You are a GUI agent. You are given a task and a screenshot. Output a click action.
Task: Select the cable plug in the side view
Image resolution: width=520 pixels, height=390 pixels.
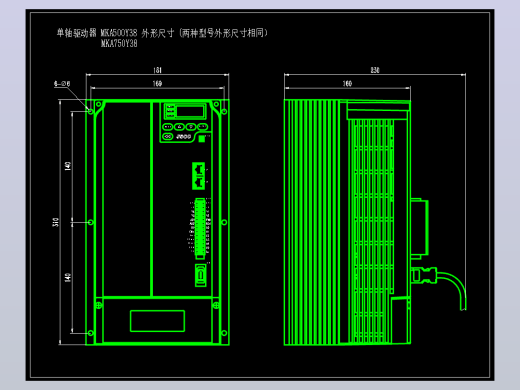coord(424,276)
